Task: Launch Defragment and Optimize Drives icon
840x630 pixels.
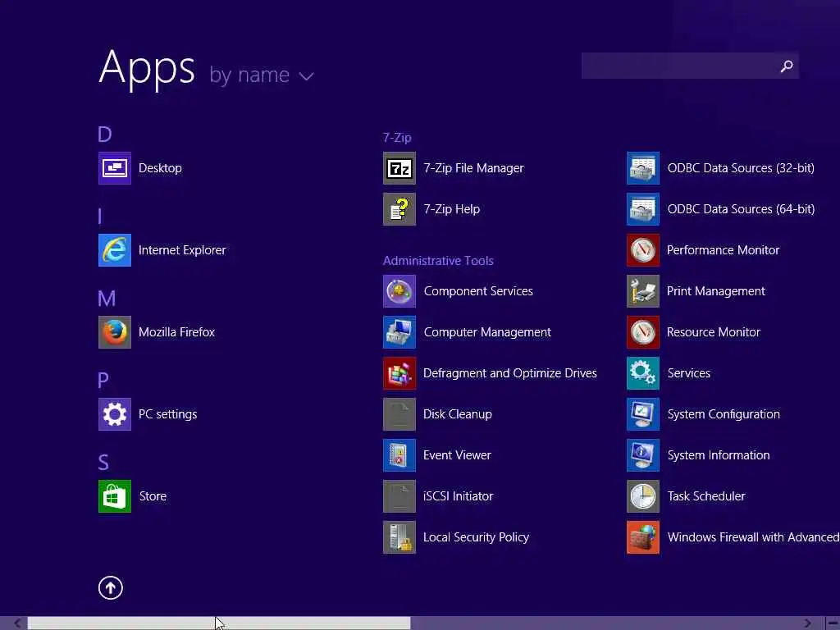Action: (399, 373)
